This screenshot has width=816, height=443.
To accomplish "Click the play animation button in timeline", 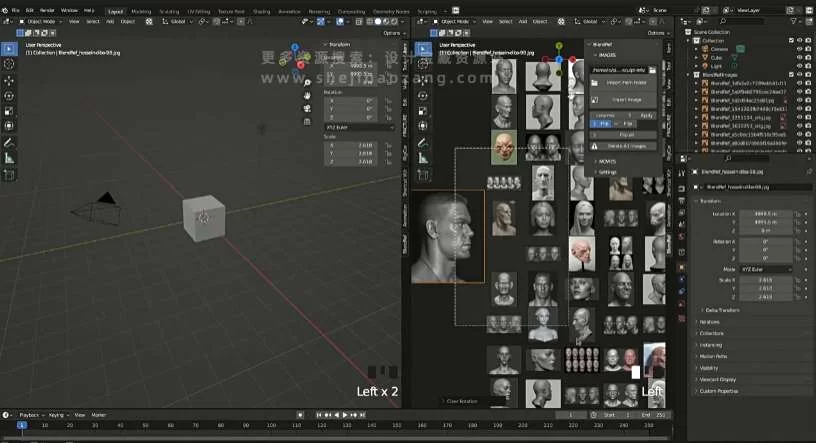I will tap(346, 414).
